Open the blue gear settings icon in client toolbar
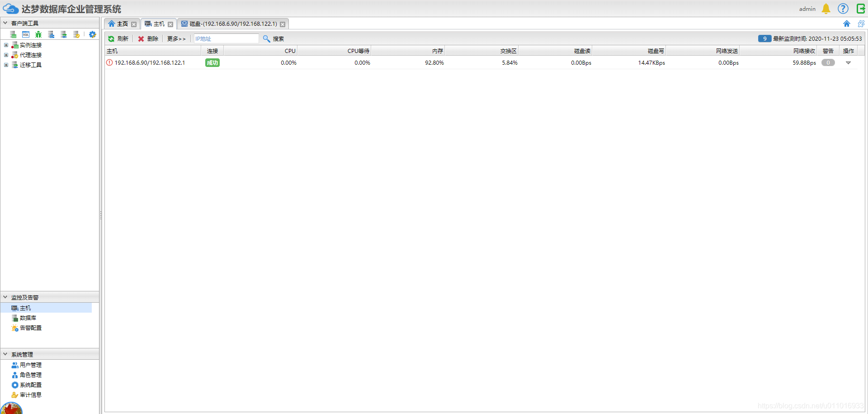Screen dimensions: 868x414 pyautogui.click(x=93, y=34)
